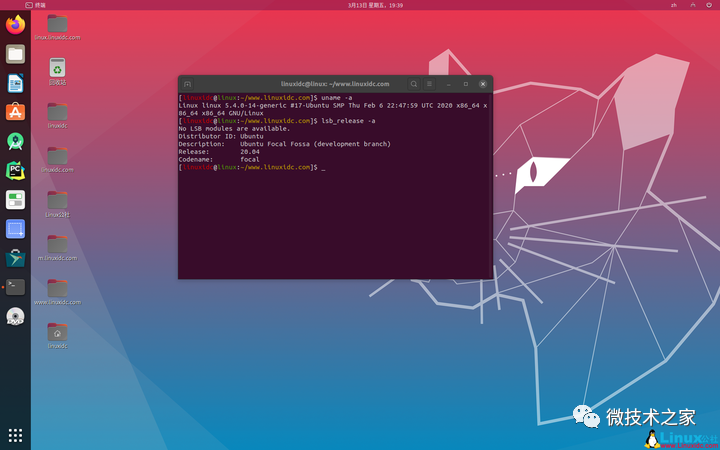Click the network status icon in top bar

pyautogui.click(x=692, y=5)
